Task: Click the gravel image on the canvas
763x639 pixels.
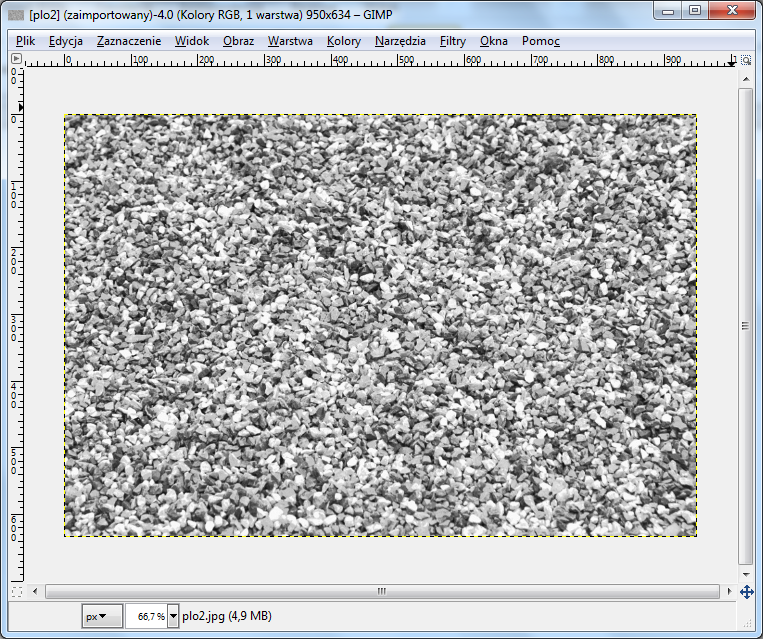Action: coord(381,326)
